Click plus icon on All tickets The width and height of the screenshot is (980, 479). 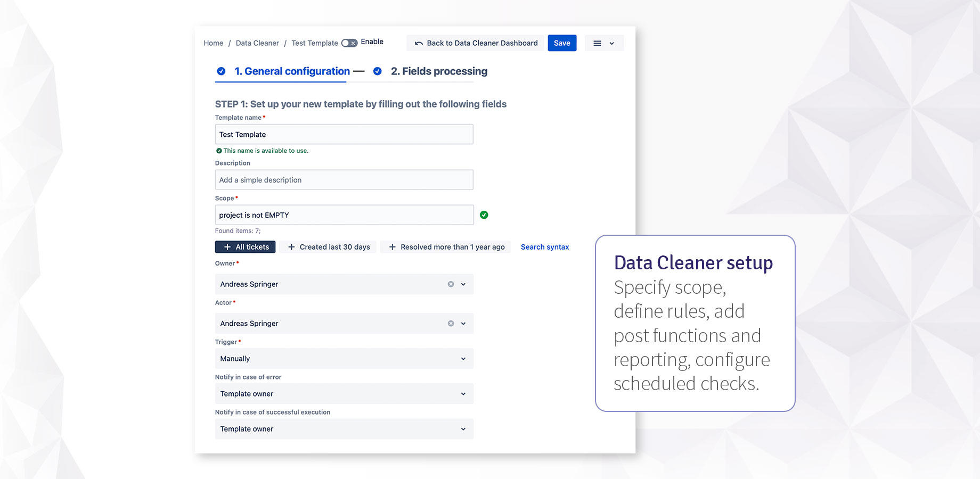(x=227, y=247)
